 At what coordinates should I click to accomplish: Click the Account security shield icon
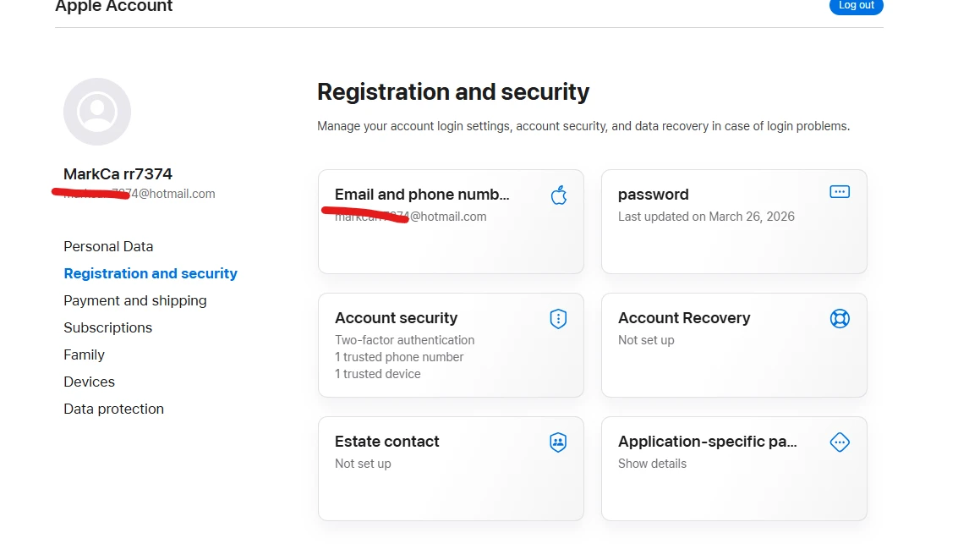pos(558,319)
